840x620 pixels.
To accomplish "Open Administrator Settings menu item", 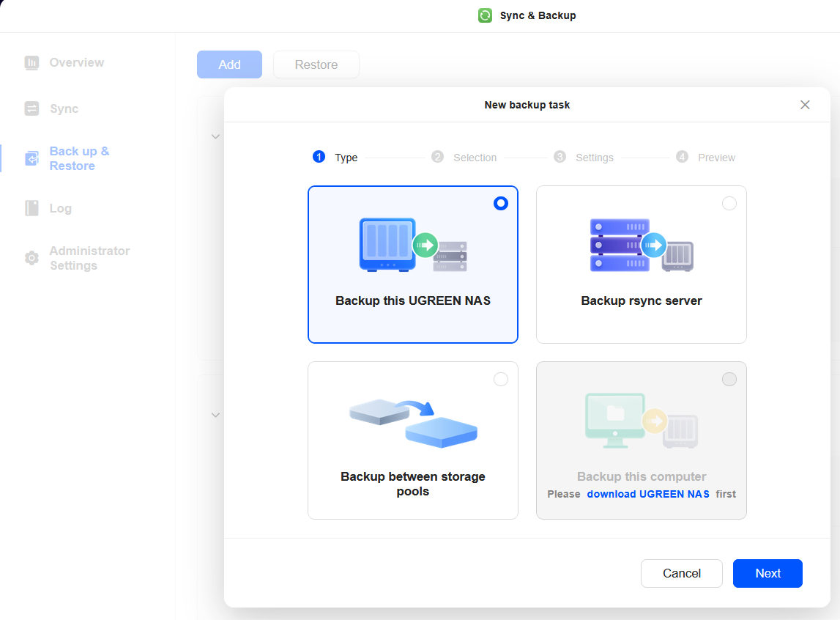I will pyautogui.click(x=89, y=258).
